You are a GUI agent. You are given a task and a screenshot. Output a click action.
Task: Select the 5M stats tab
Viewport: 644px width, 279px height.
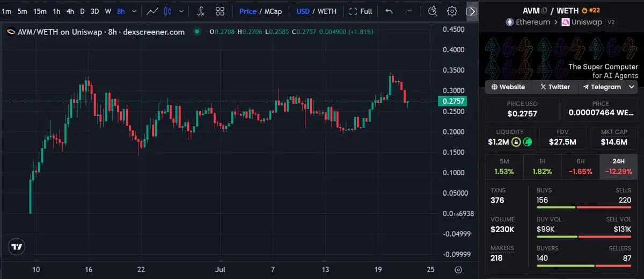pos(504,167)
